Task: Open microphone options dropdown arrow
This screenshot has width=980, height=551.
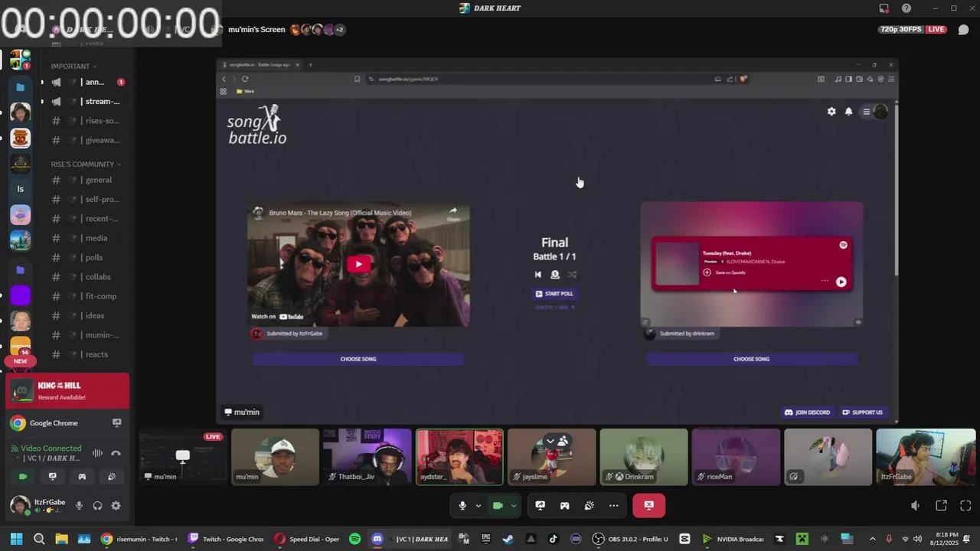Action: (479, 506)
